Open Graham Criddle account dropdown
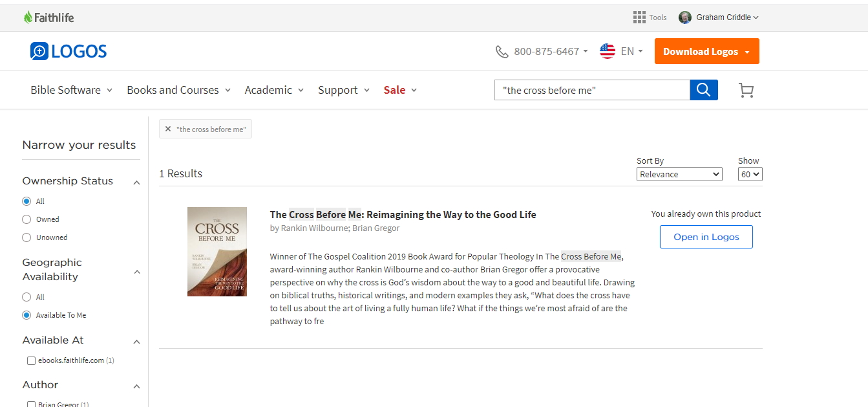This screenshot has height=407, width=868. click(728, 17)
